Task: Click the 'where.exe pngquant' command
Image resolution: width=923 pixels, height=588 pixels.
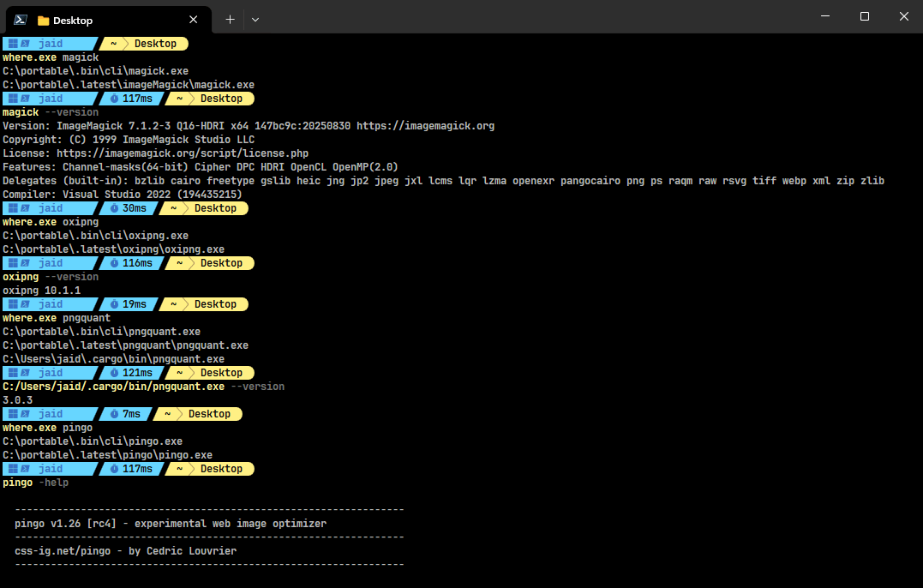Action: coord(57,318)
